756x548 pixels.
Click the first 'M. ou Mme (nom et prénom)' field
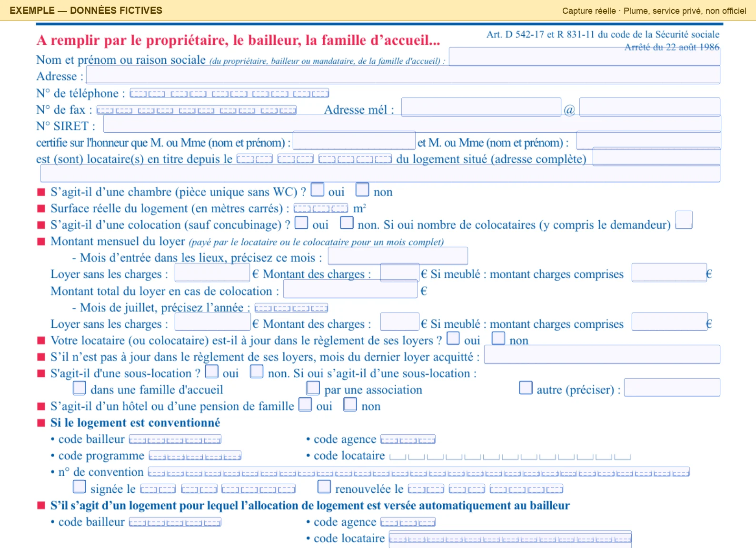click(354, 141)
